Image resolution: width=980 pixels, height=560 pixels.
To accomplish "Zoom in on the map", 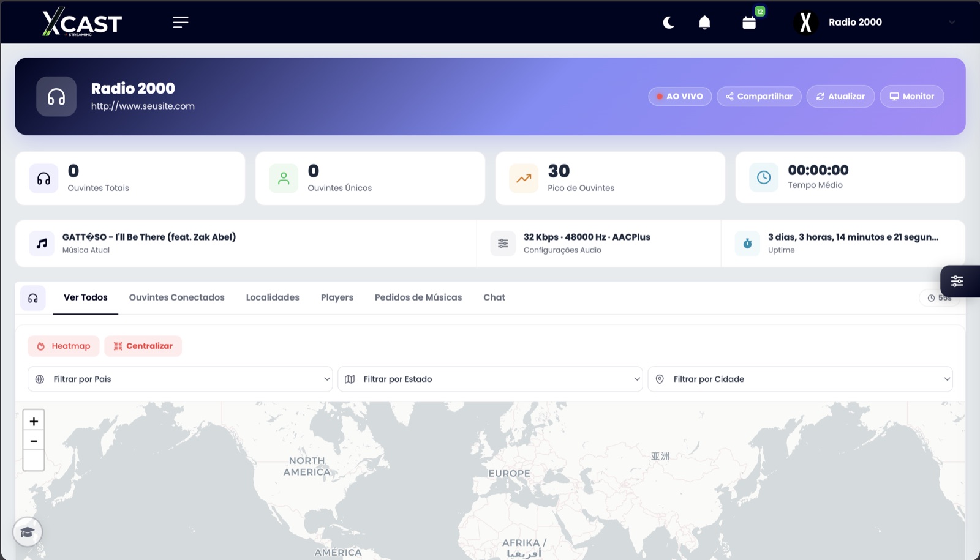I will pos(34,421).
